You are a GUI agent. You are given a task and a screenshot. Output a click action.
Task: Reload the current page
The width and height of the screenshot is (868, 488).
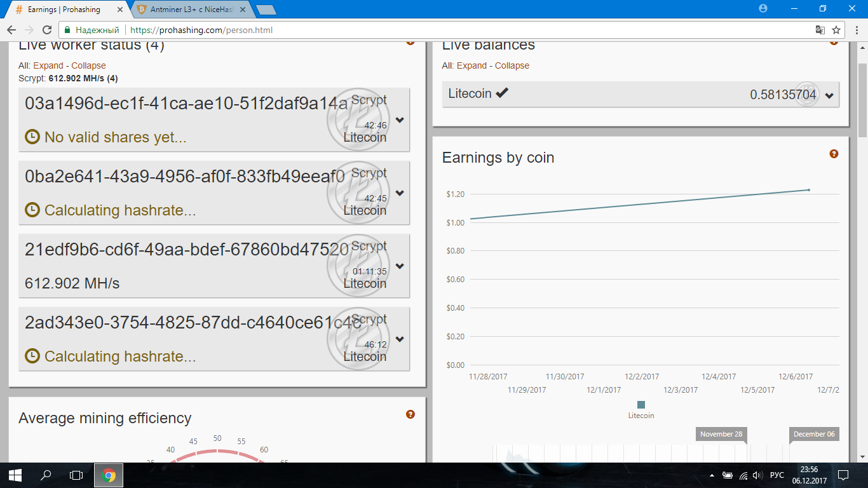tap(46, 30)
